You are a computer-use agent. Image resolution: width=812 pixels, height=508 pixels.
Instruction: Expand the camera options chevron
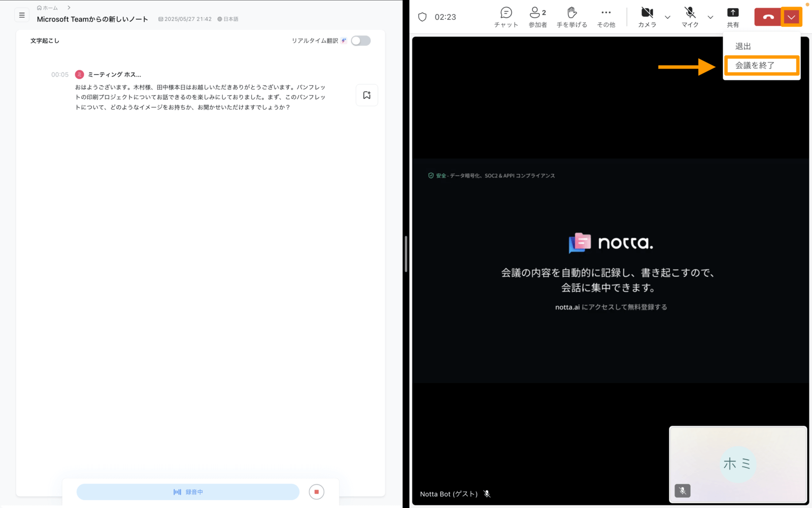tap(667, 17)
